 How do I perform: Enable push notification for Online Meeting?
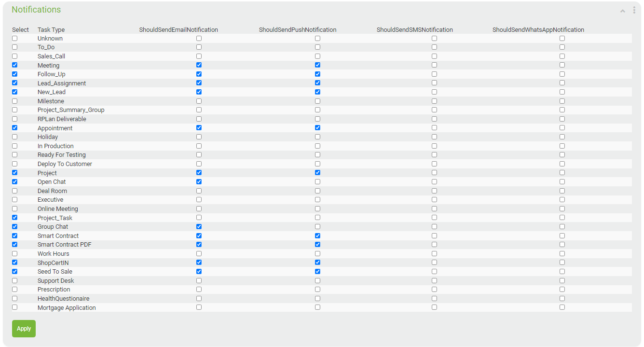(x=317, y=208)
